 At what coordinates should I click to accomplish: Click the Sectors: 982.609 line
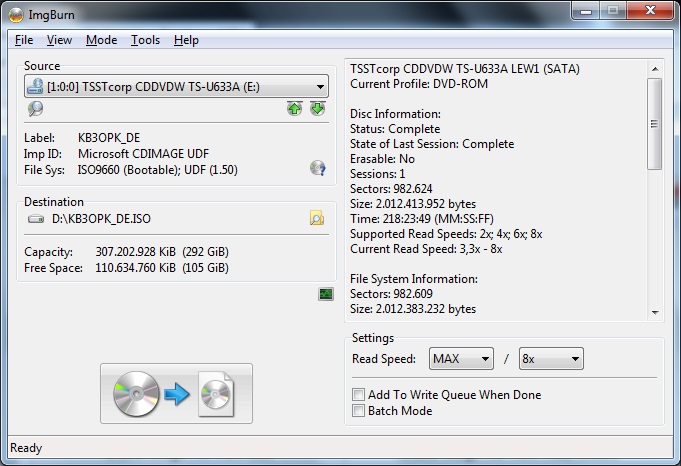pyautogui.click(x=391, y=294)
